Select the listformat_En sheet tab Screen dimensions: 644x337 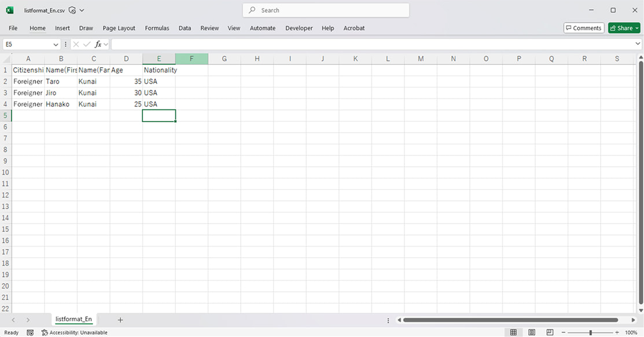tap(73, 319)
